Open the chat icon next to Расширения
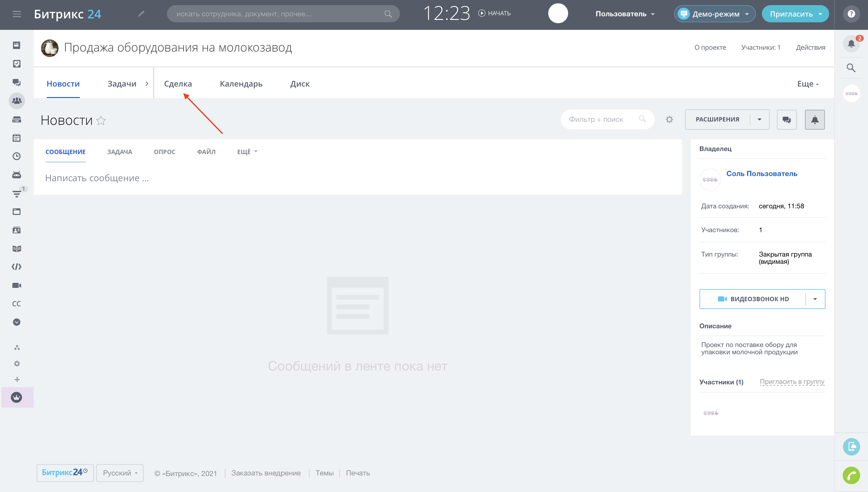Screen dimensions: 868x492 coord(787,120)
